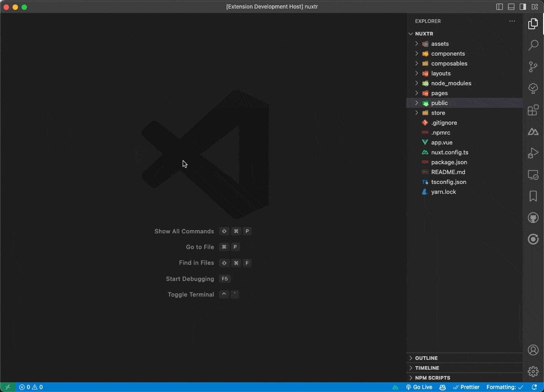Open the Source Control view
This screenshot has width=544, height=392.
point(533,67)
